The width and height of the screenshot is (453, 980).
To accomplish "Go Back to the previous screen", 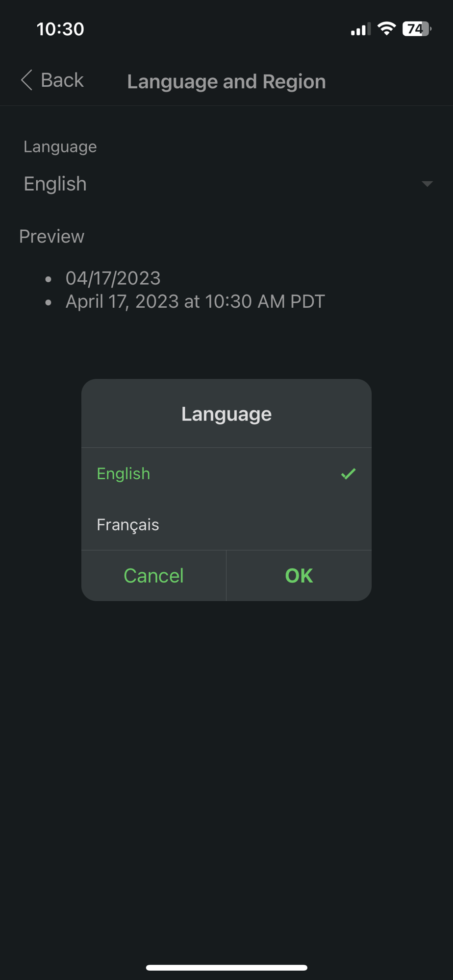I will (x=52, y=80).
